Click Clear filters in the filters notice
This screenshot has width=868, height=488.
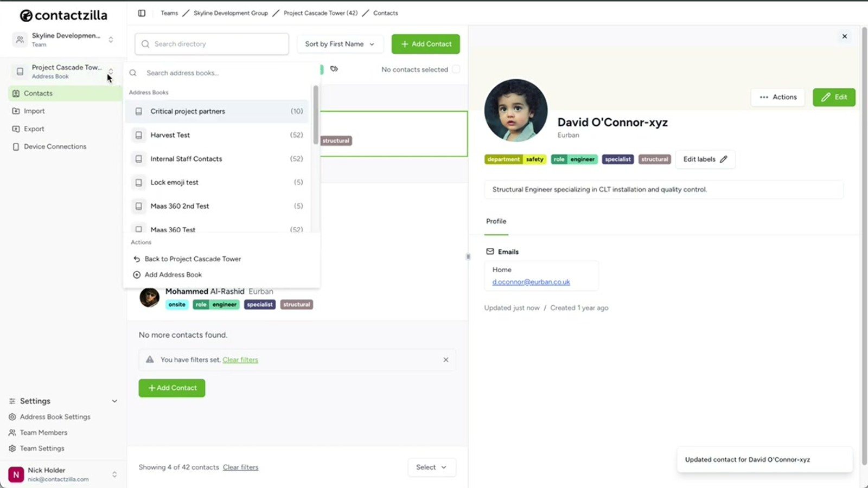(x=240, y=360)
